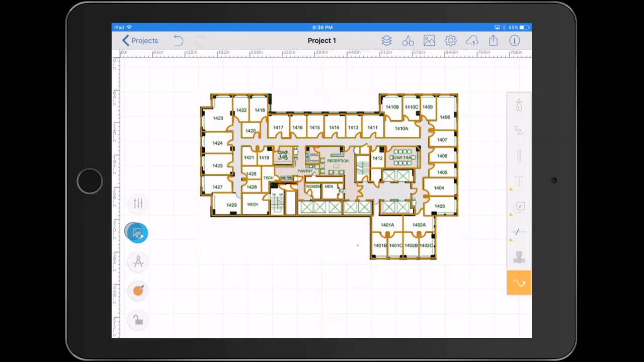
Task: Select room 1401A on floor plan
Action: tap(387, 225)
